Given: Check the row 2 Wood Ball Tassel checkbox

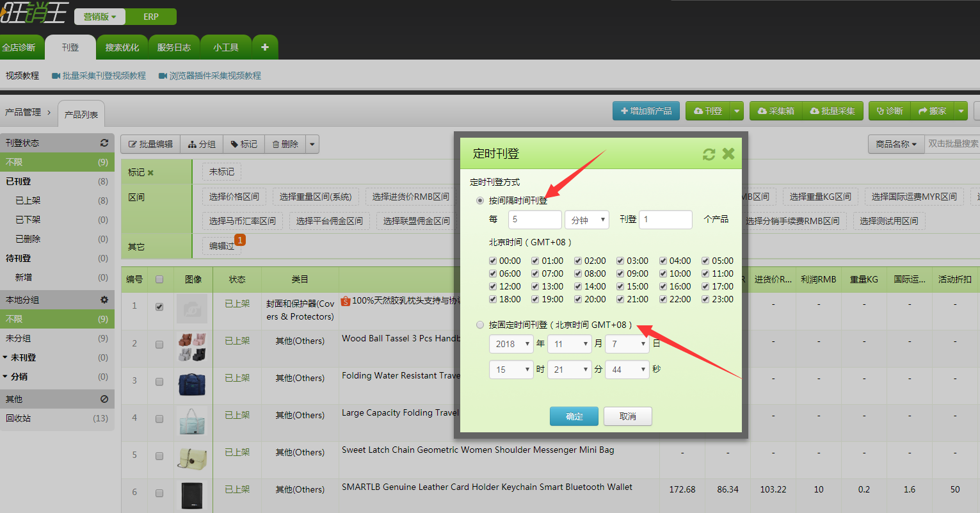Looking at the screenshot, I should tap(159, 345).
